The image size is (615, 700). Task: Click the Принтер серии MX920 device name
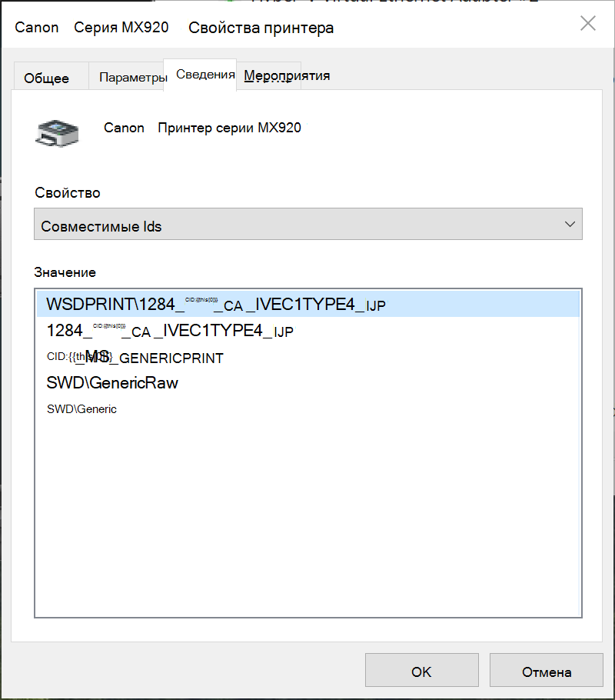229,128
